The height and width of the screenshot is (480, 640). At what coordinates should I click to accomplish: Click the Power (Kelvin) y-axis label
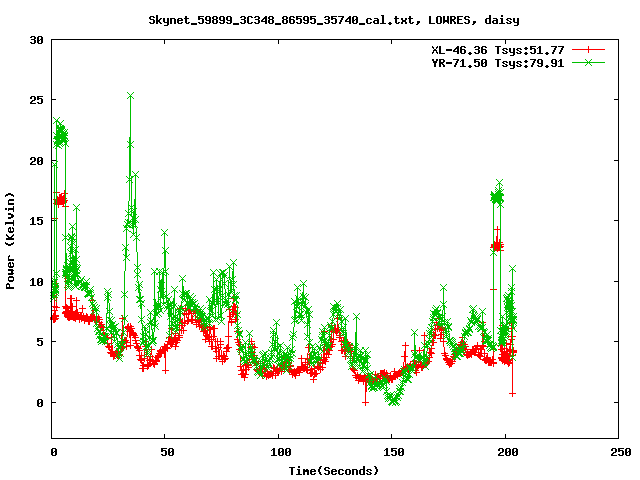tap(10, 241)
